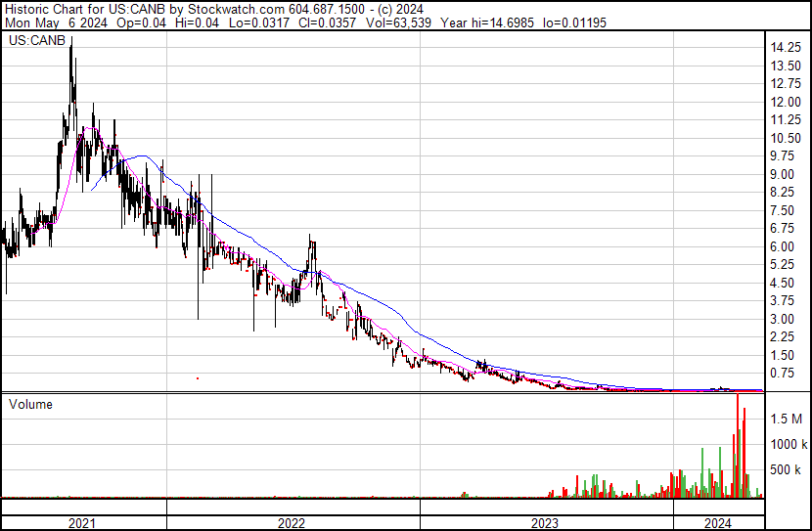
Task: Click the isolated red dot below 0.75 in early 2022
Action: [198, 378]
